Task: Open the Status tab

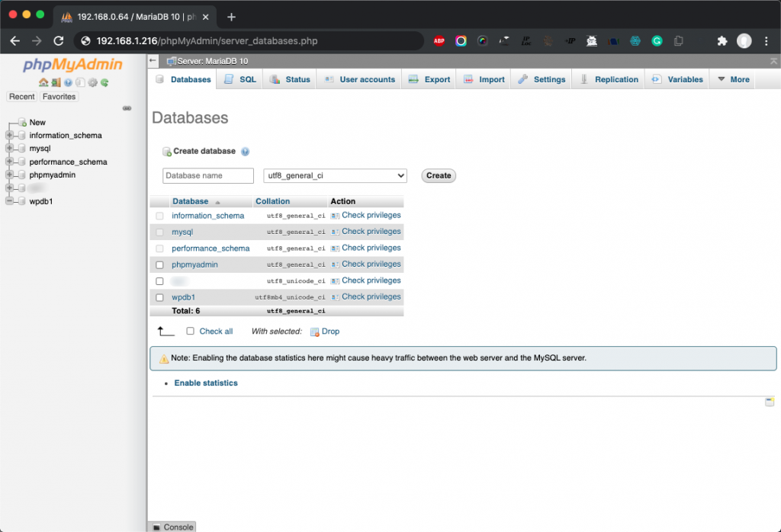Action: 289,79
